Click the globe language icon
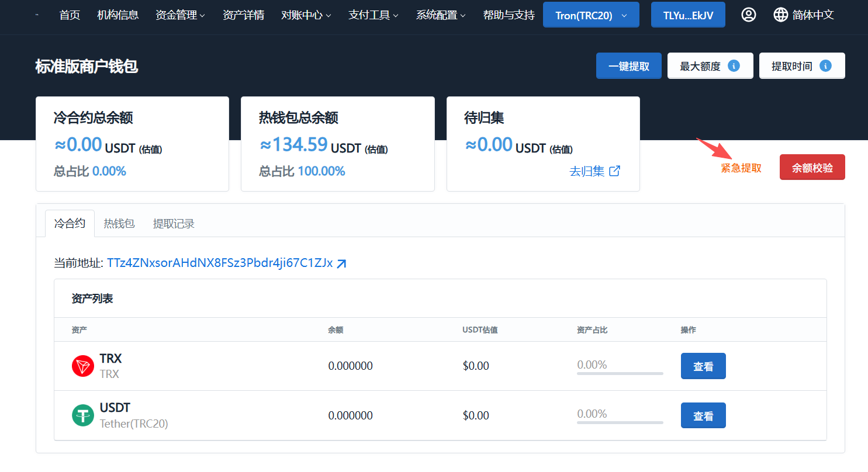The width and height of the screenshot is (868, 472). point(781,15)
